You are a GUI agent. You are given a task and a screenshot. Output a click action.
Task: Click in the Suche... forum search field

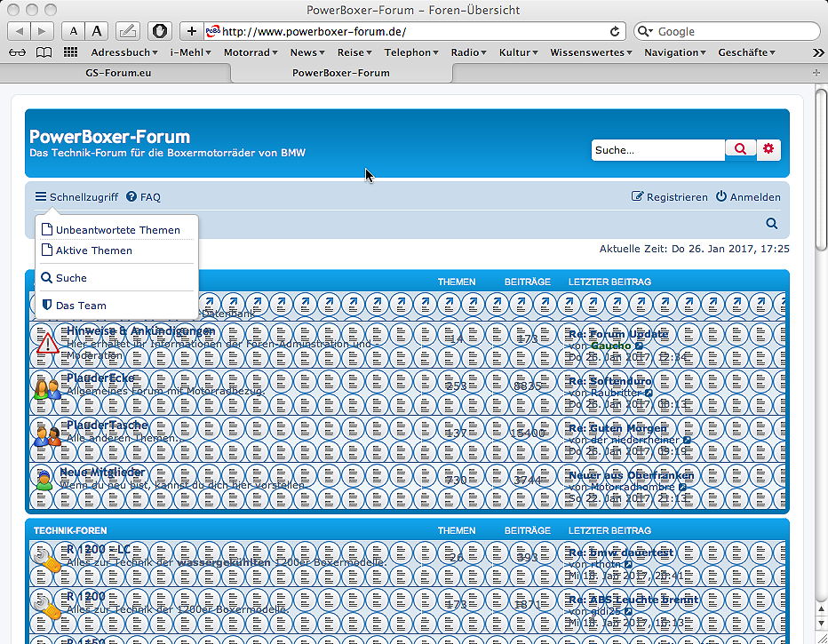(657, 150)
